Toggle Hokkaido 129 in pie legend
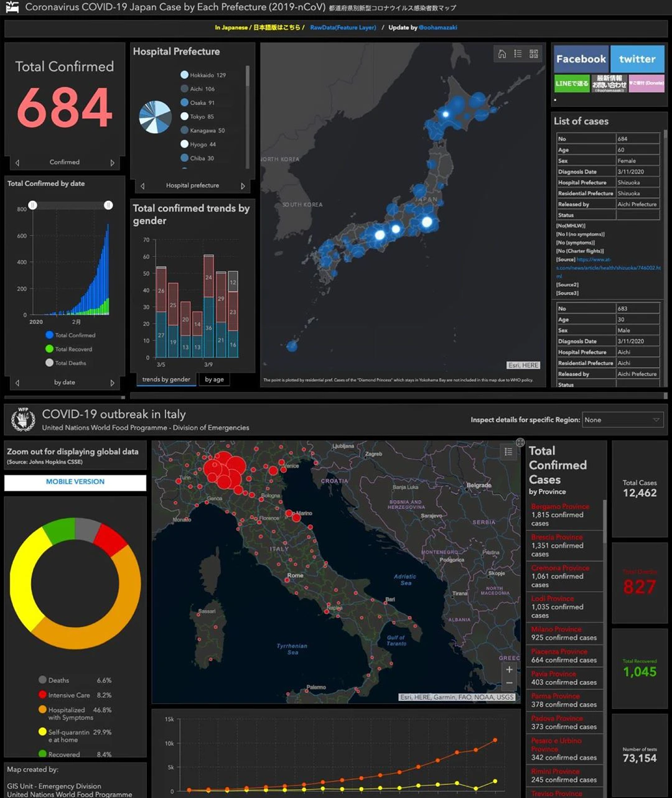 pyautogui.click(x=203, y=75)
